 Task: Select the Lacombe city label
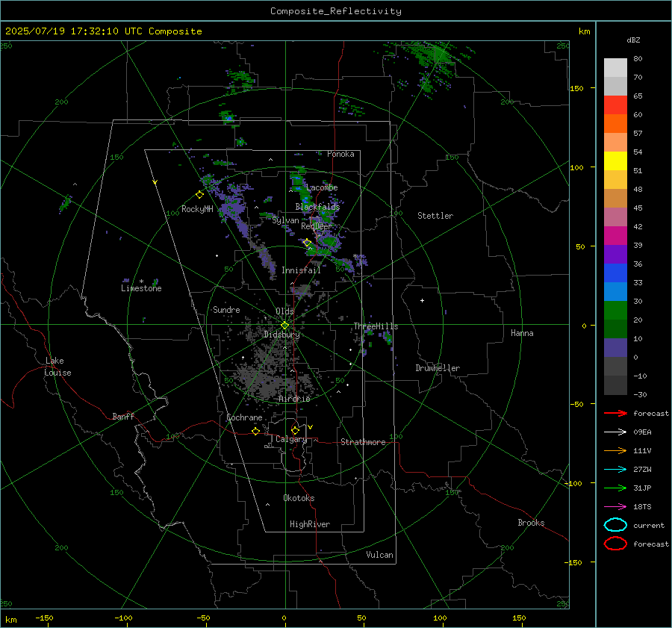[x=322, y=187]
